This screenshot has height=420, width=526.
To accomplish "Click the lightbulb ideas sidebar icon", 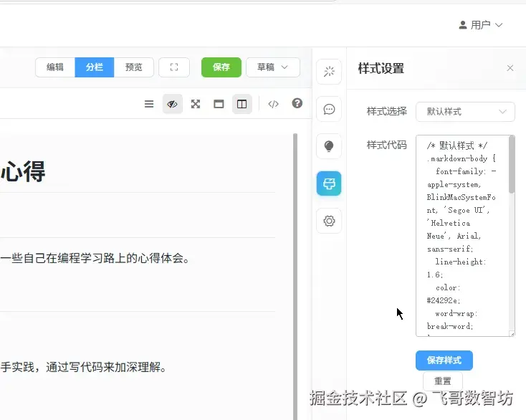I will click(329, 146).
